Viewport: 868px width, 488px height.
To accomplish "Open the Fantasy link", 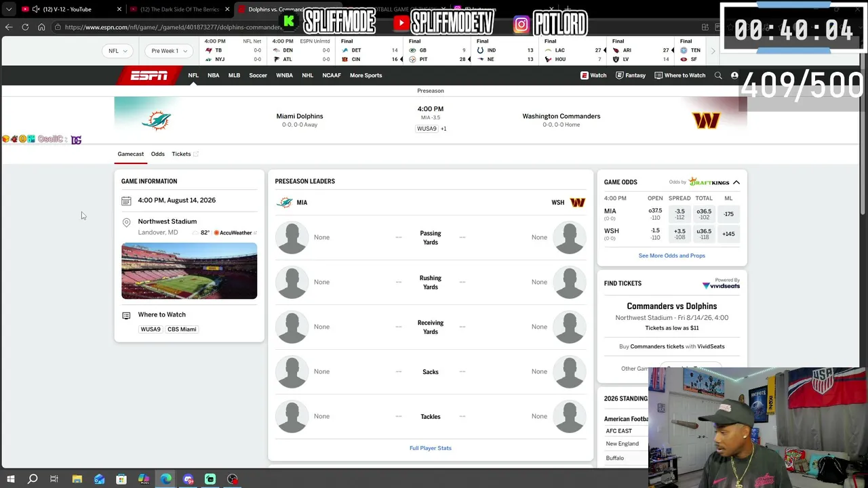I will (631, 75).
